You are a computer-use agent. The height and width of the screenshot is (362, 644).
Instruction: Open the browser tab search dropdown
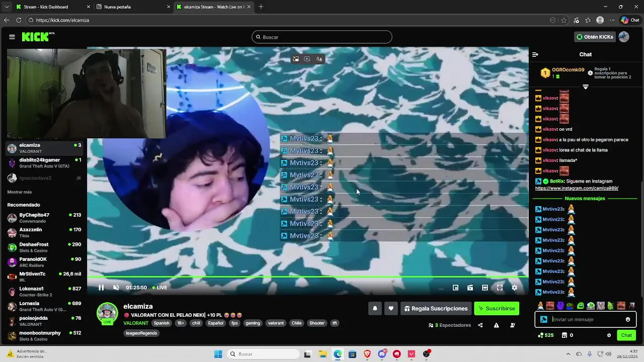pyautogui.click(x=6, y=7)
